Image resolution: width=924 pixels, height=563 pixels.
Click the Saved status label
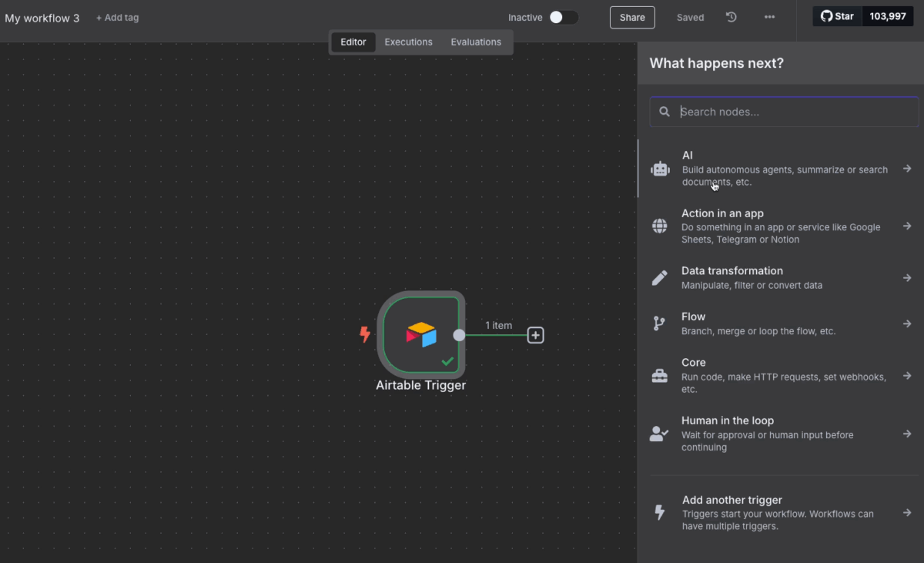click(690, 18)
